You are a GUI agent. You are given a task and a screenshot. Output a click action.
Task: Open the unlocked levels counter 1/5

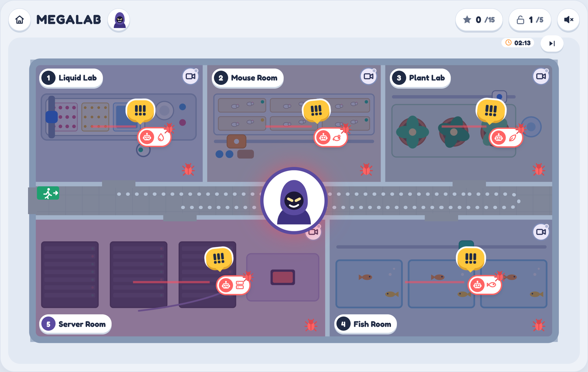click(530, 20)
